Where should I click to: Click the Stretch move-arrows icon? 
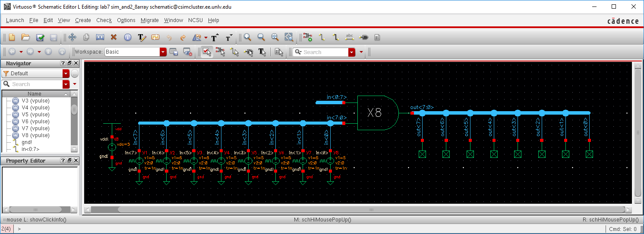point(72,38)
